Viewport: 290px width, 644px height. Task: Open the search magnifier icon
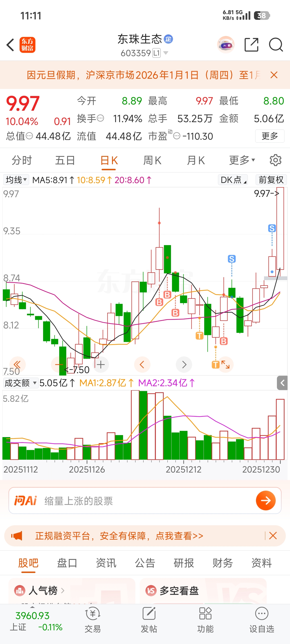276,45
